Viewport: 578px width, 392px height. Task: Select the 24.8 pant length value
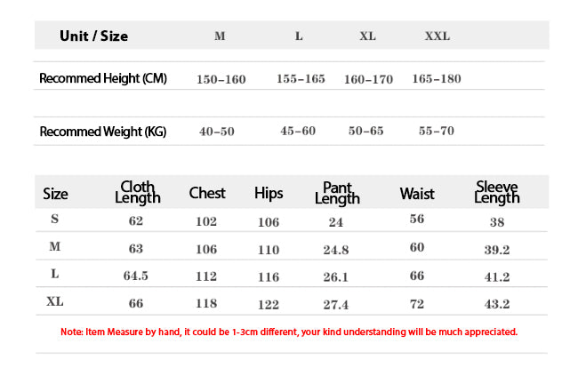pos(336,250)
